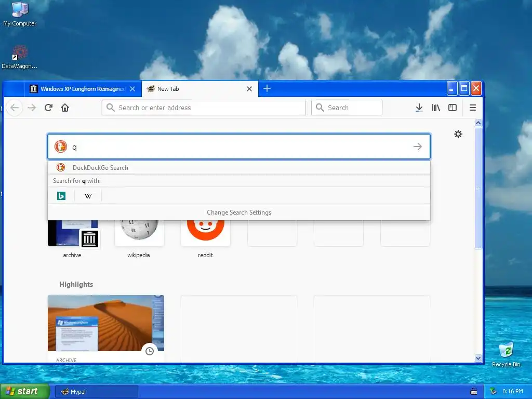Image resolution: width=532 pixels, height=399 pixels.
Task: Reload the current page
Action: tap(48, 108)
